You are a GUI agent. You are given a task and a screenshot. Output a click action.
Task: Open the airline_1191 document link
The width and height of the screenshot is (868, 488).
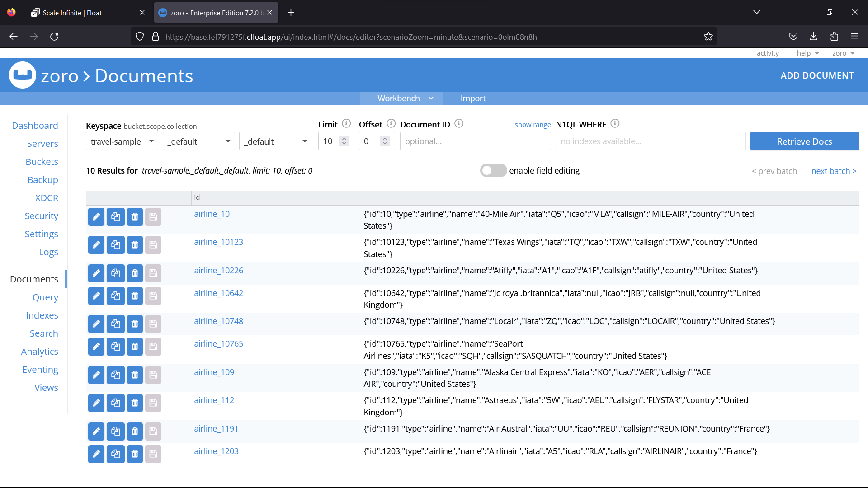click(x=216, y=429)
